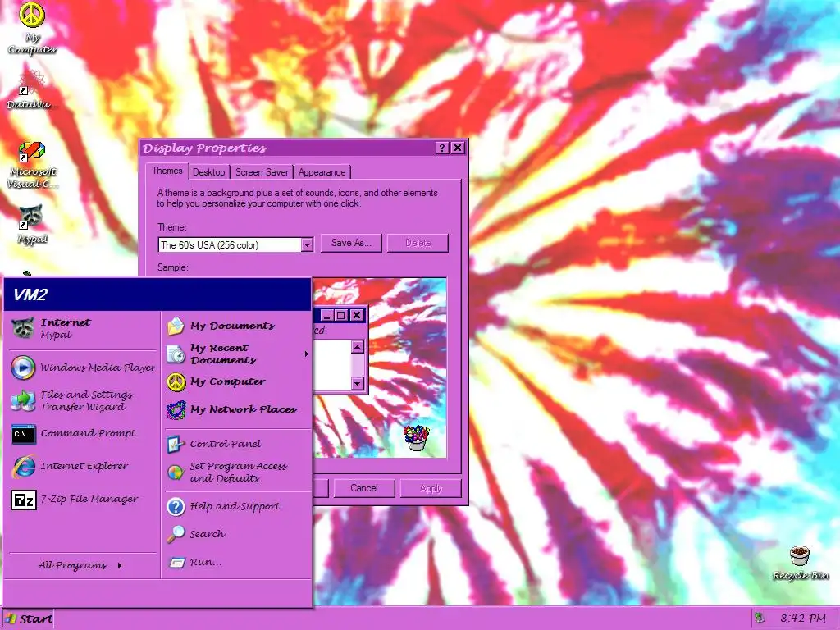Image resolution: width=840 pixels, height=630 pixels.
Task: Open the Theme dropdown list
Action: [307, 244]
